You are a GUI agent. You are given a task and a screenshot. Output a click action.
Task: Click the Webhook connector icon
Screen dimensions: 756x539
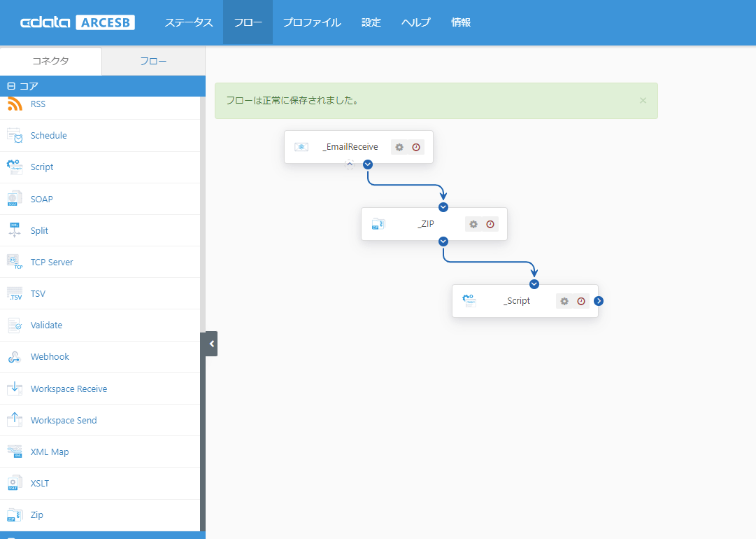(x=15, y=356)
